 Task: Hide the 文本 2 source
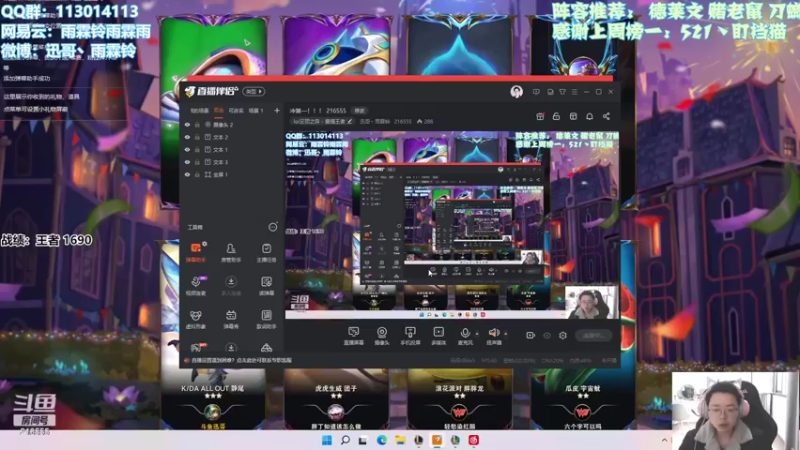click(x=187, y=137)
